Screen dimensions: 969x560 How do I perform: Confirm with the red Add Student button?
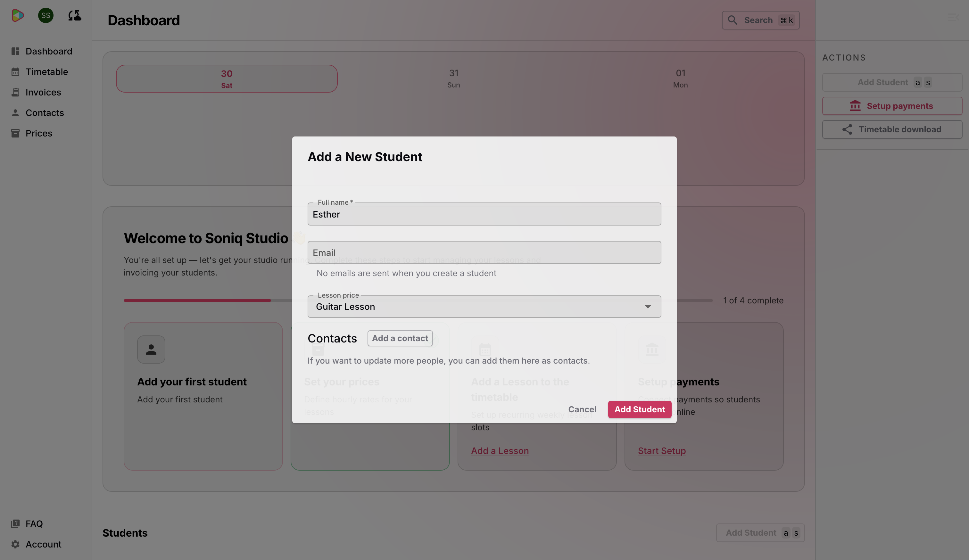(x=640, y=409)
